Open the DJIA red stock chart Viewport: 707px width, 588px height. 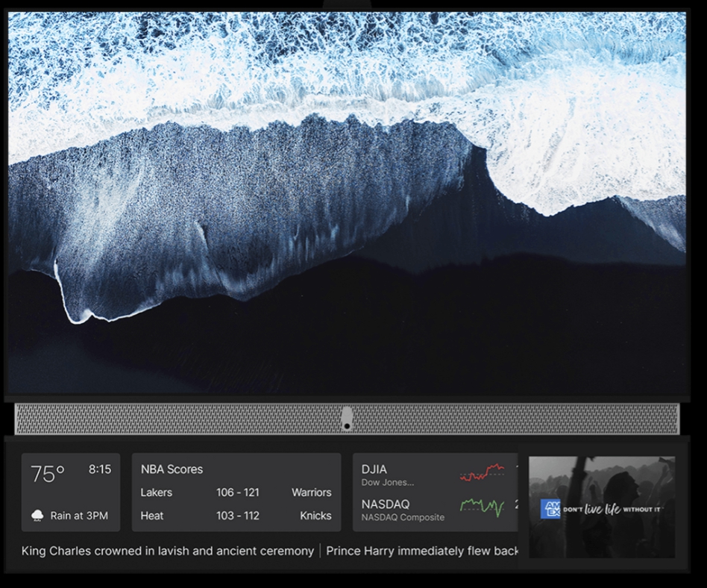[x=482, y=472]
